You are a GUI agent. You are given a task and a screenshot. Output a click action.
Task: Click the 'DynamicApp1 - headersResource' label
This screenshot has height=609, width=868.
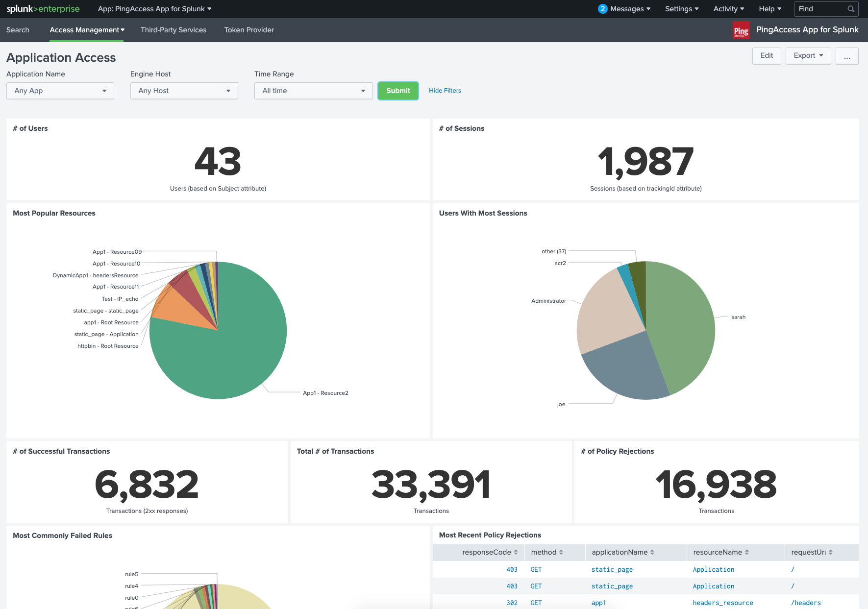(96, 275)
